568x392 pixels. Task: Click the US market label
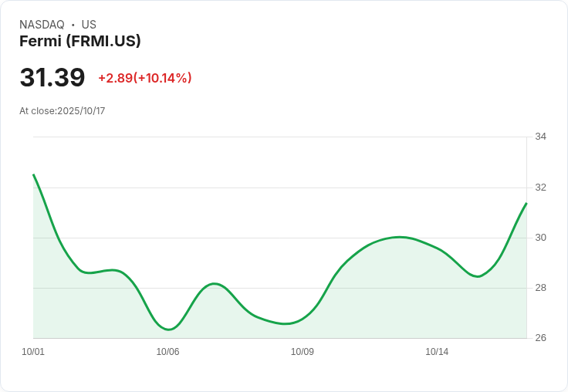(x=89, y=25)
